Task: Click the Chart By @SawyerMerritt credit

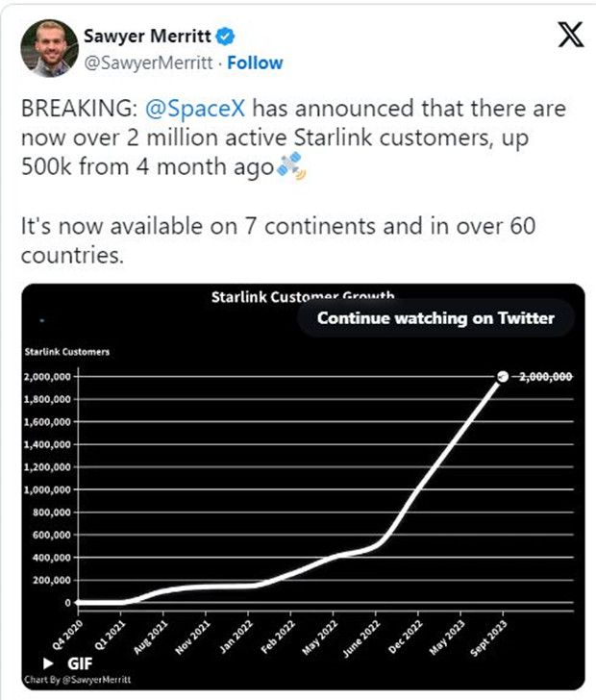Action: coord(78,680)
